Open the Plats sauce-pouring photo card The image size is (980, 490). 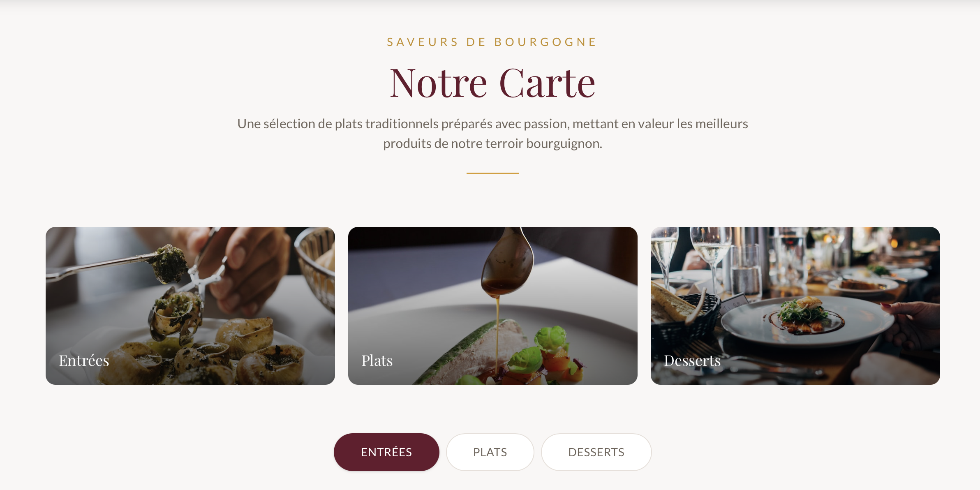point(493,306)
